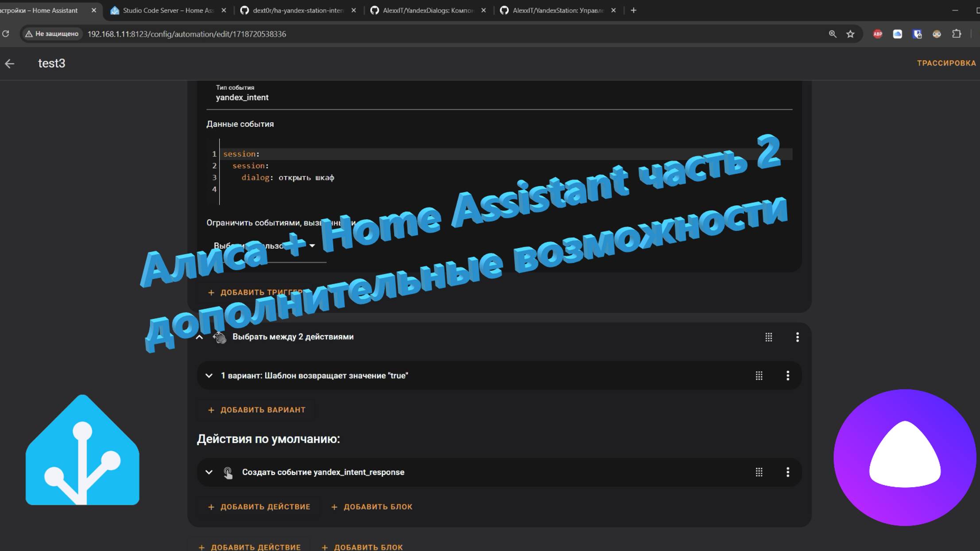980x551 pixels.
Task: Open the user selection dropdown
Action: (x=312, y=246)
